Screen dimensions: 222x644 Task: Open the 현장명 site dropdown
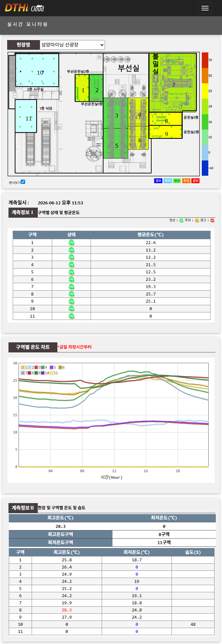[72, 45]
